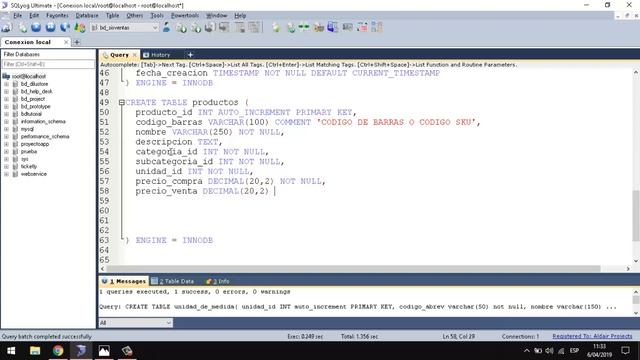640x360 pixels.
Task: Switch to the 3 Info tab
Action: click(218, 281)
